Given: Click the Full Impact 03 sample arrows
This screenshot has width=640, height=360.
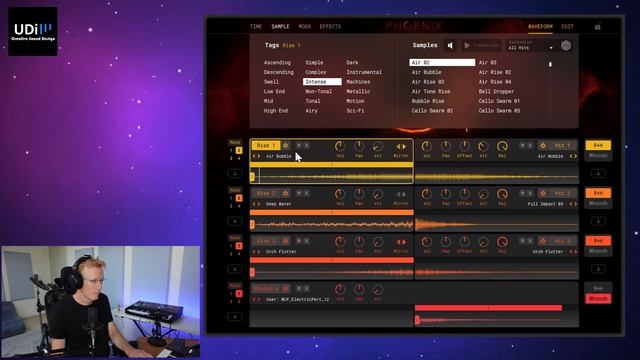Looking at the screenshot, I should click(573, 204).
